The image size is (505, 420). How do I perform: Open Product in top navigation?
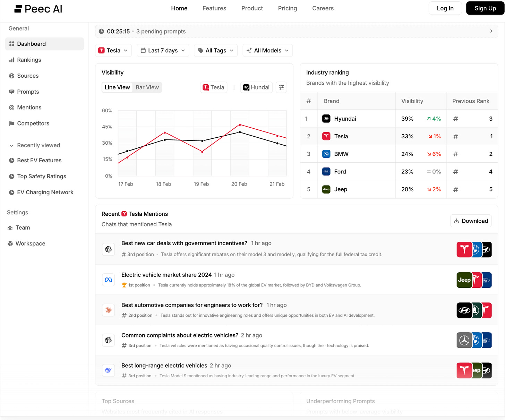(x=252, y=8)
